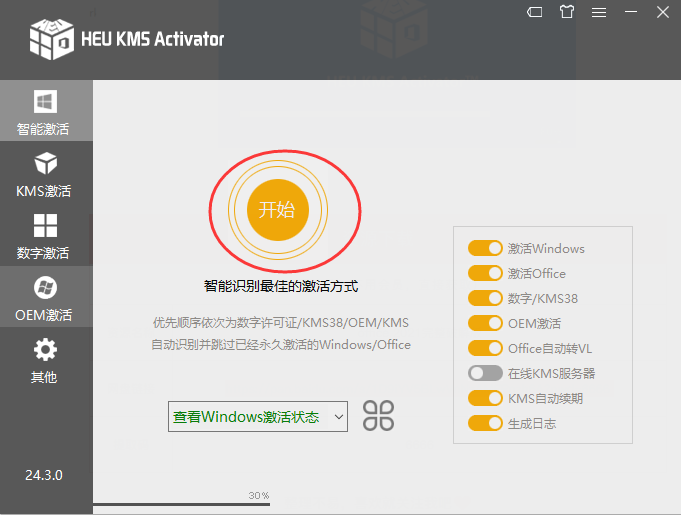Click the tag icon in the title bar

535,12
